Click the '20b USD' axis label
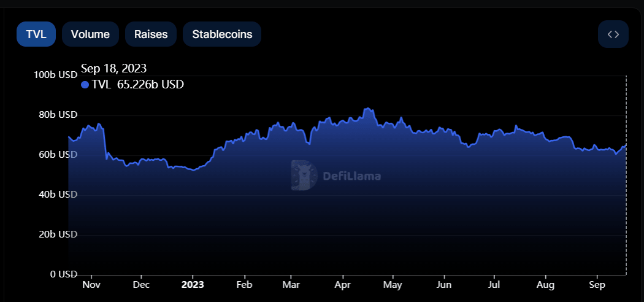 pyautogui.click(x=59, y=234)
